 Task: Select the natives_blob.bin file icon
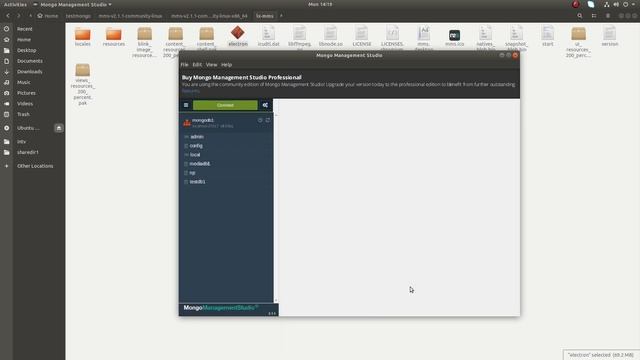pos(485,33)
